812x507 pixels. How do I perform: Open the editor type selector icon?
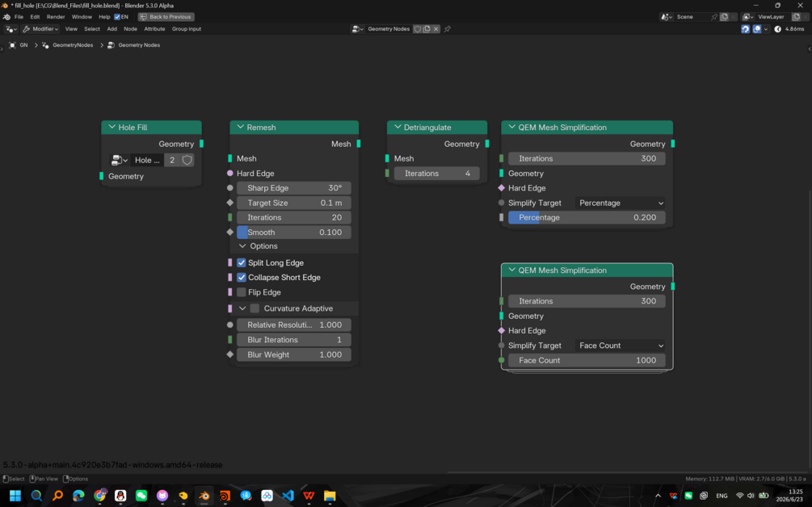[11, 29]
